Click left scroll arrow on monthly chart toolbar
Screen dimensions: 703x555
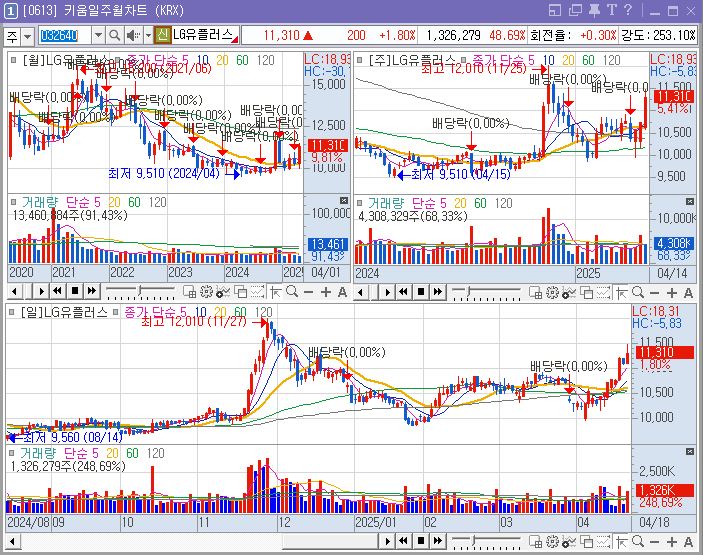[14, 292]
